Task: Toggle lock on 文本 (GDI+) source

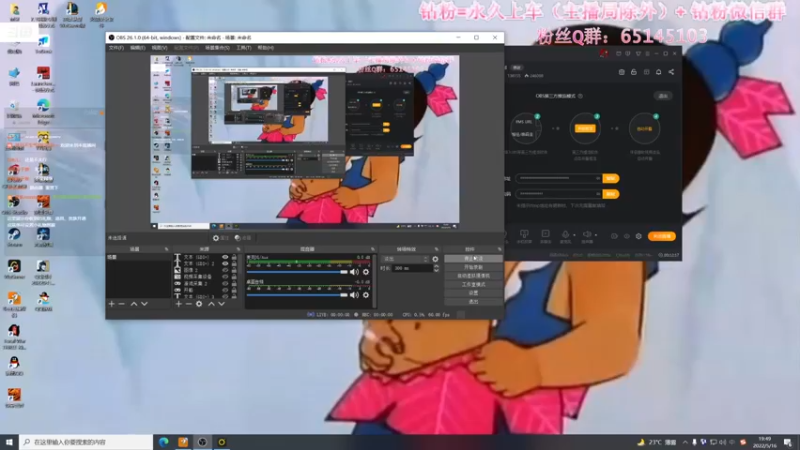Action: pos(234,257)
